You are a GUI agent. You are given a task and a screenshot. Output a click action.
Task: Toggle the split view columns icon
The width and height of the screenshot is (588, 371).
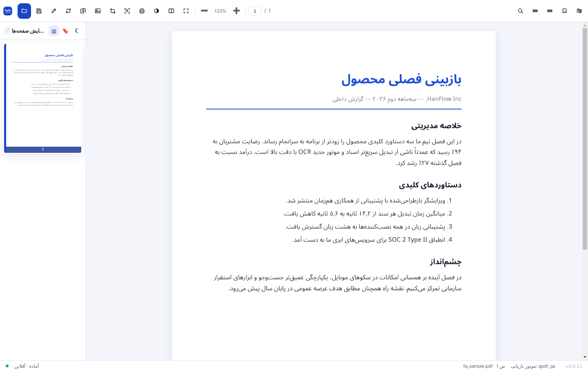pos(171,11)
